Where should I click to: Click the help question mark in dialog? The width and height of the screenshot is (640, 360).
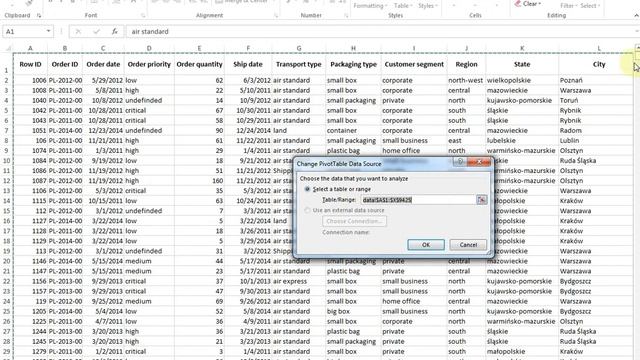pos(460,162)
